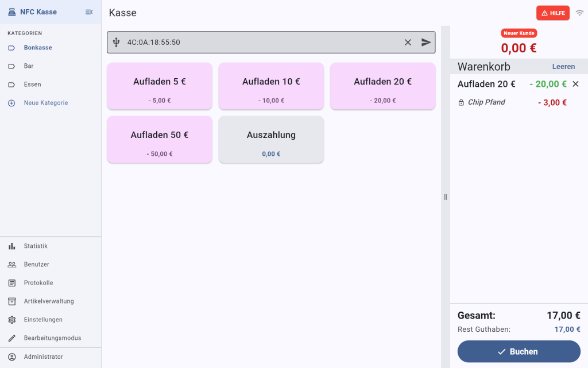Add Aufladen 10 € to the cart
The width and height of the screenshot is (588, 368).
point(271,86)
